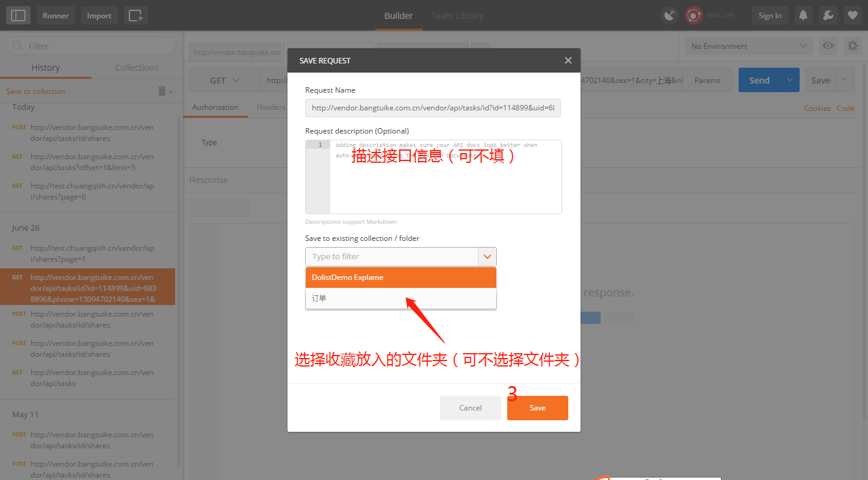Image resolution: width=868 pixels, height=480 pixels.
Task: Open the Collections tab
Action: [137, 68]
